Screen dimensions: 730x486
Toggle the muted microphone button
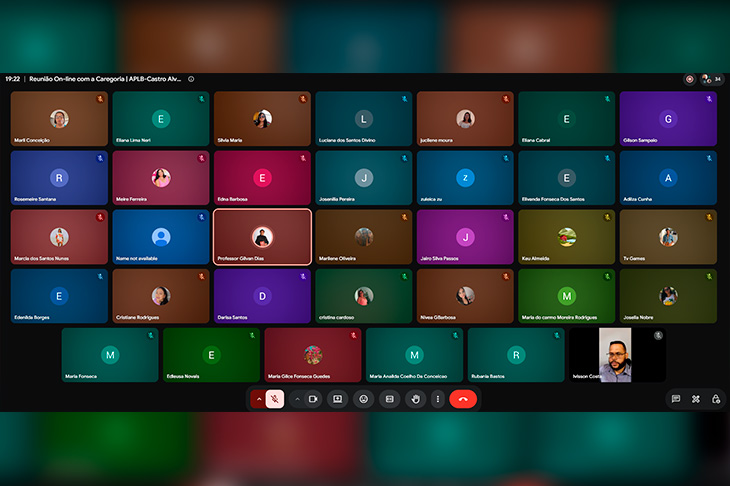coord(275,399)
